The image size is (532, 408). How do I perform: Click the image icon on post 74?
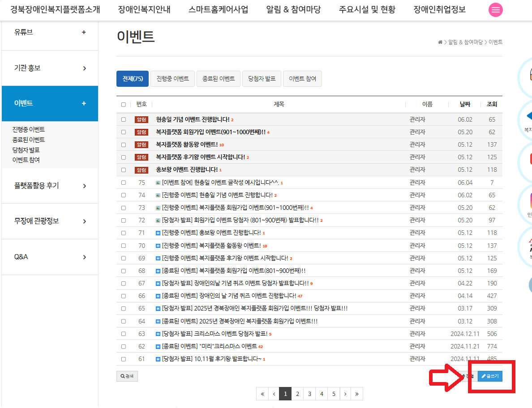point(158,195)
